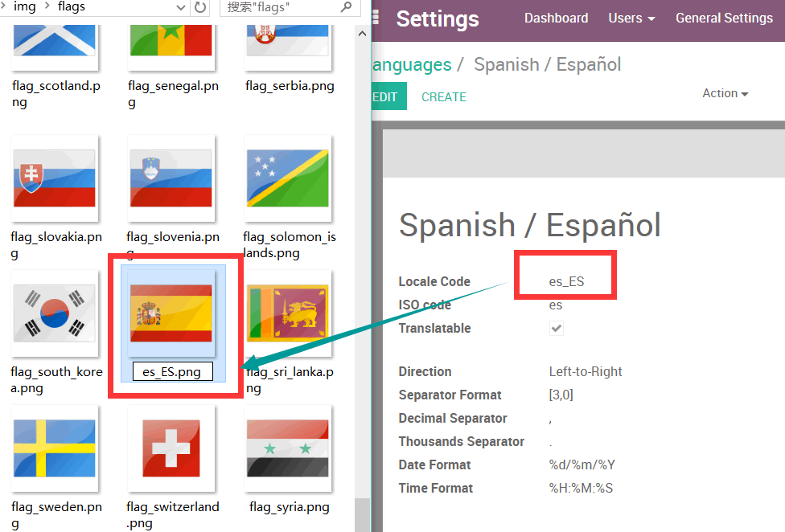Click the Switzerland flag file icon

pos(171,448)
